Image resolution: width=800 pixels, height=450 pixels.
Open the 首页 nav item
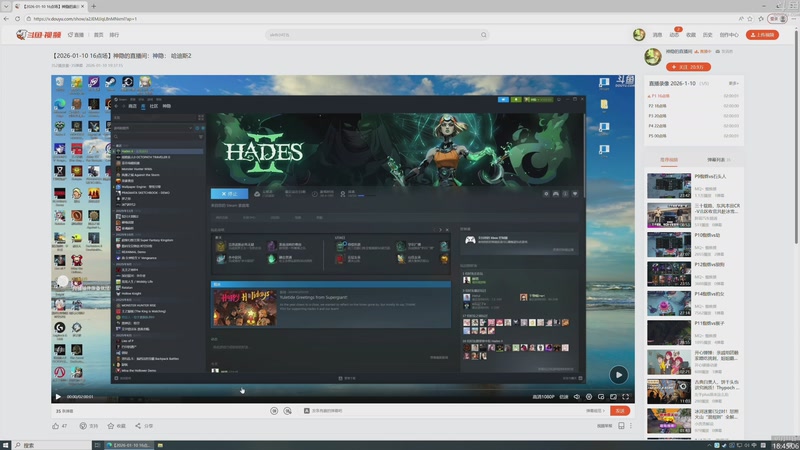coord(98,35)
